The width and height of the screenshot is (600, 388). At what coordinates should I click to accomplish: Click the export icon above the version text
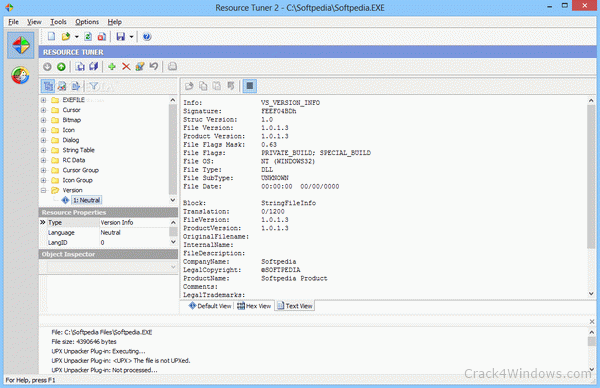coord(189,86)
